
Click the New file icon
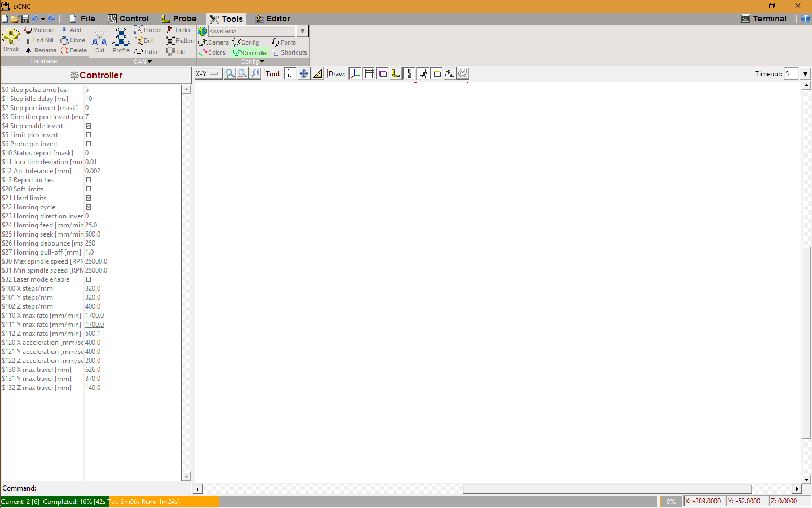coord(5,19)
